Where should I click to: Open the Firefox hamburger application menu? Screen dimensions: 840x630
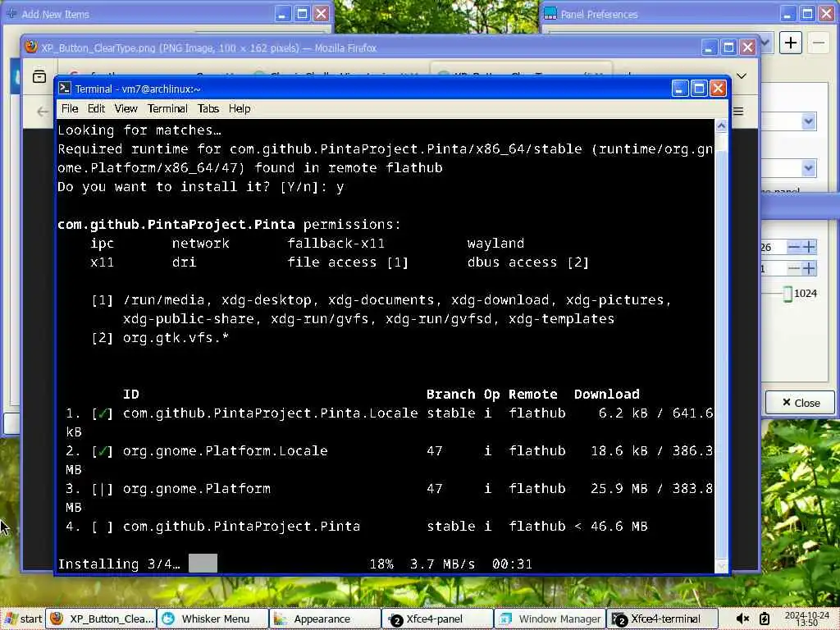(x=738, y=112)
